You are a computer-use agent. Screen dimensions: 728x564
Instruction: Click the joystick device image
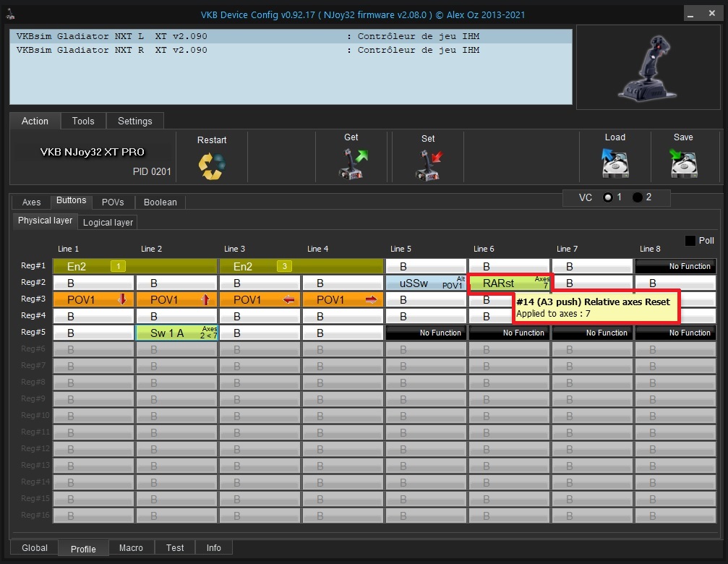(x=648, y=68)
